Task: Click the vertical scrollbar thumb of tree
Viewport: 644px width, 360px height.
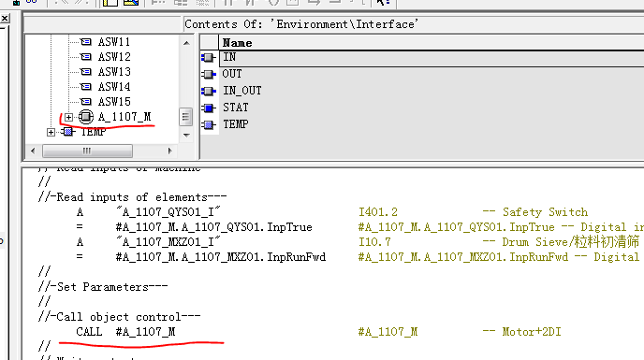Action: pos(185,118)
